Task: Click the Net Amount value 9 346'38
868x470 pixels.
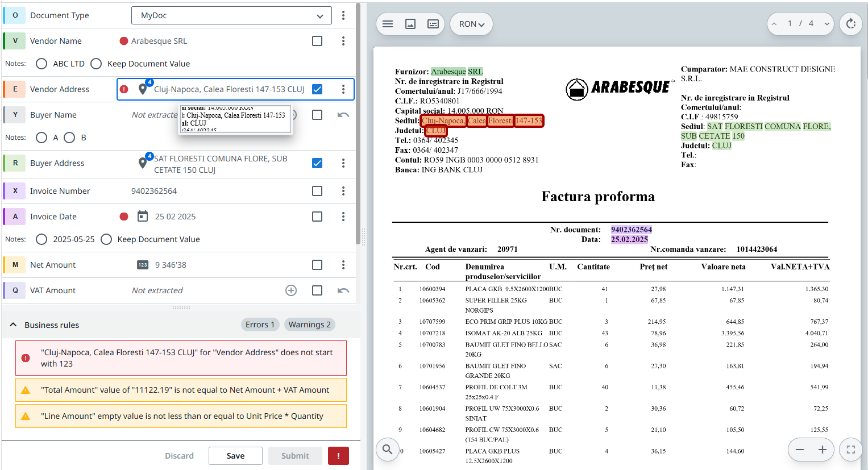Action: pos(171,265)
